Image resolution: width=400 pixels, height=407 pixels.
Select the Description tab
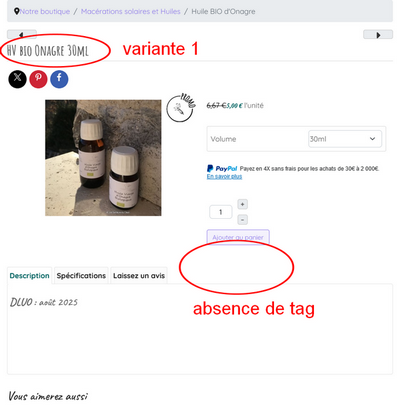(x=29, y=276)
